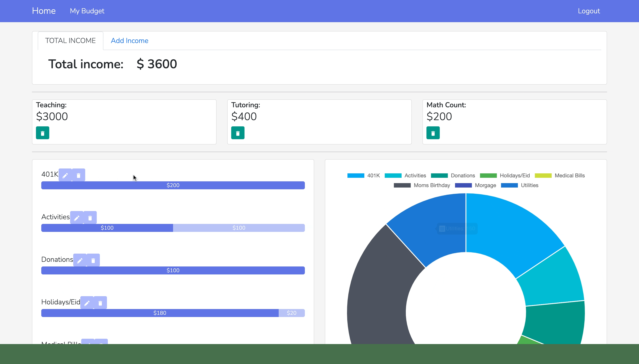Viewport: 639px width, 364px height.
Task: Edit the 401K budget category
Action: point(65,175)
